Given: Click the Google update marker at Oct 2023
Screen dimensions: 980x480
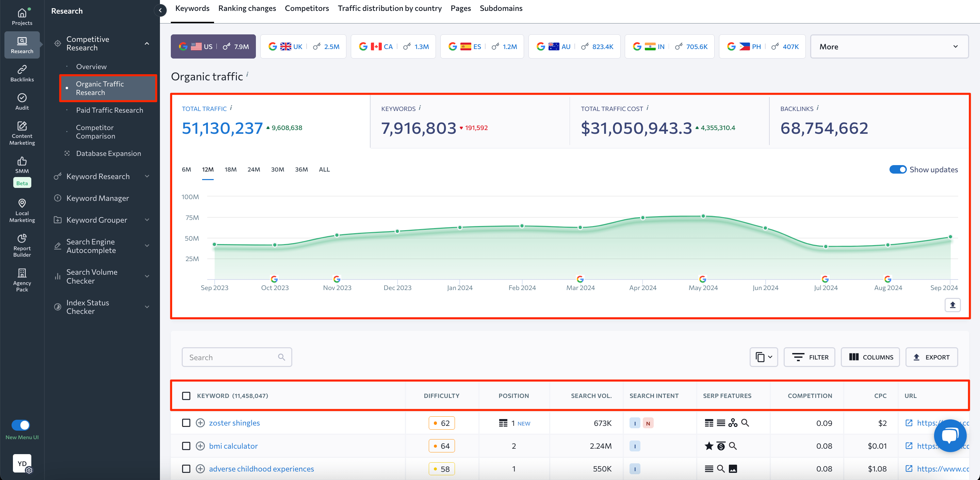Looking at the screenshot, I should click(x=274, y=278).
